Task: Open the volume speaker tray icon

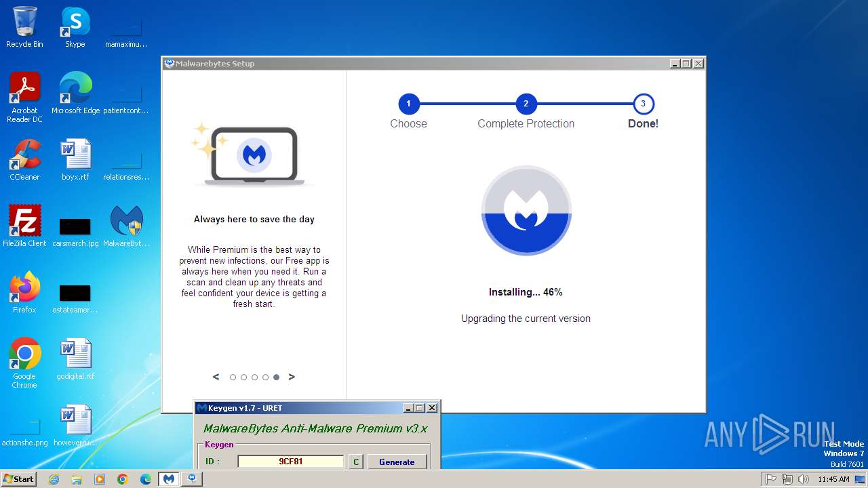Action: pyautogui.click(x=804, y=479)
